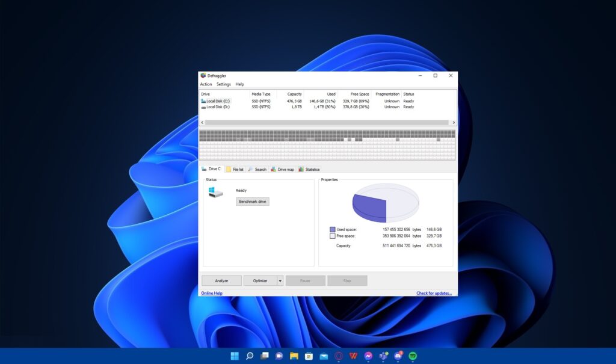Click the Used space color swatch
Image resolution: width=616 pixels, height=364 pixels.
click(x=332, y=230)
